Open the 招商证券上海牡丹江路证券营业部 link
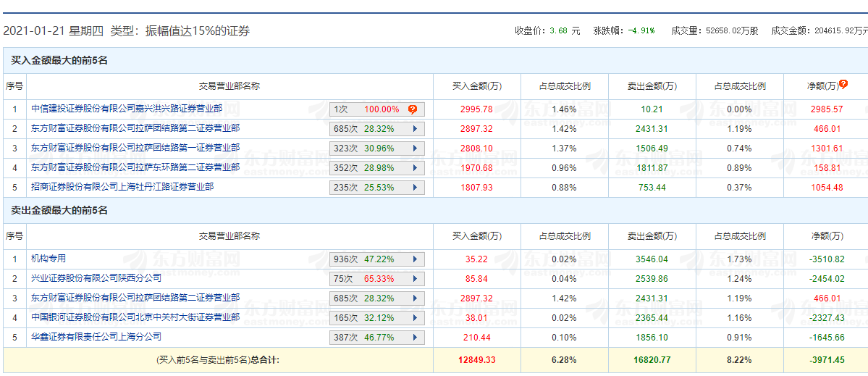Image resolution: width=868 pixels, height=376 pixels. tap(122, 187)
